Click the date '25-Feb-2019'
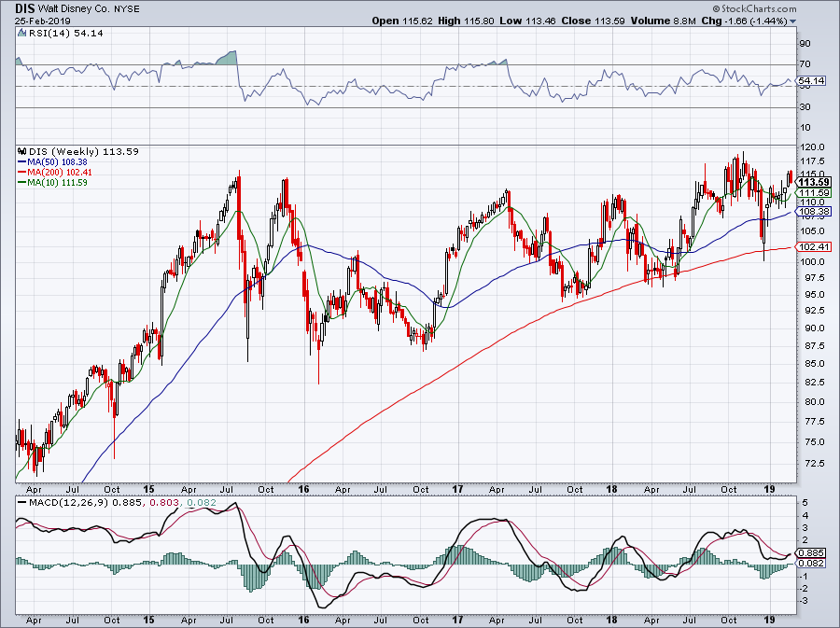840x628 pixels. (41, 21)
